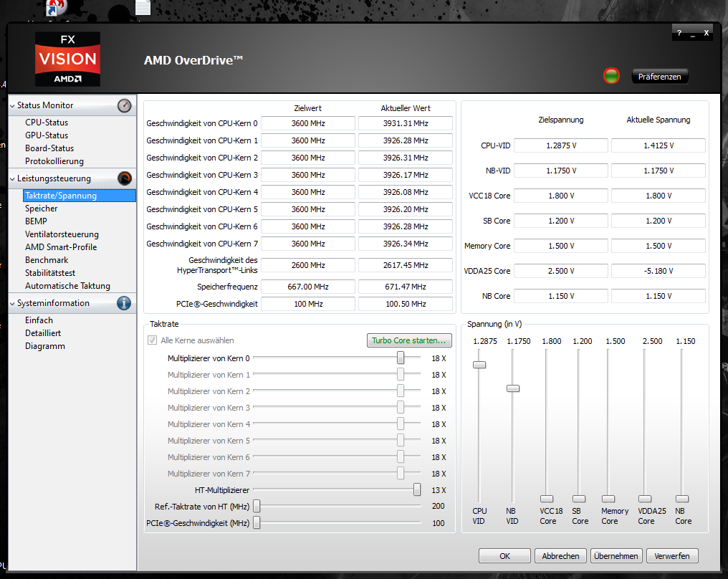Click the Systeminformation info icon

click(124, 303)
